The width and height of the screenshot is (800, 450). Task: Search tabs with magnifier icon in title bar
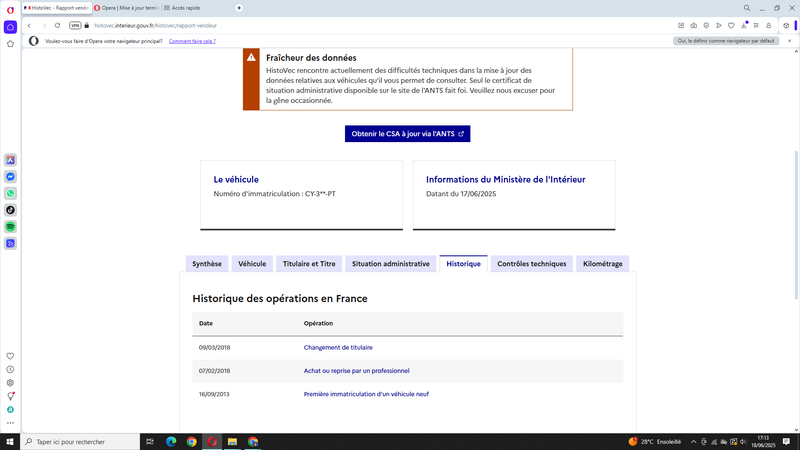click(747, 8)
